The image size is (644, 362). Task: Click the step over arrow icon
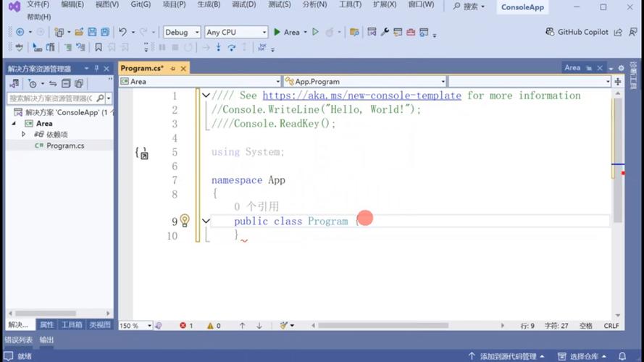pyautogui.click(x=232, y=48)
